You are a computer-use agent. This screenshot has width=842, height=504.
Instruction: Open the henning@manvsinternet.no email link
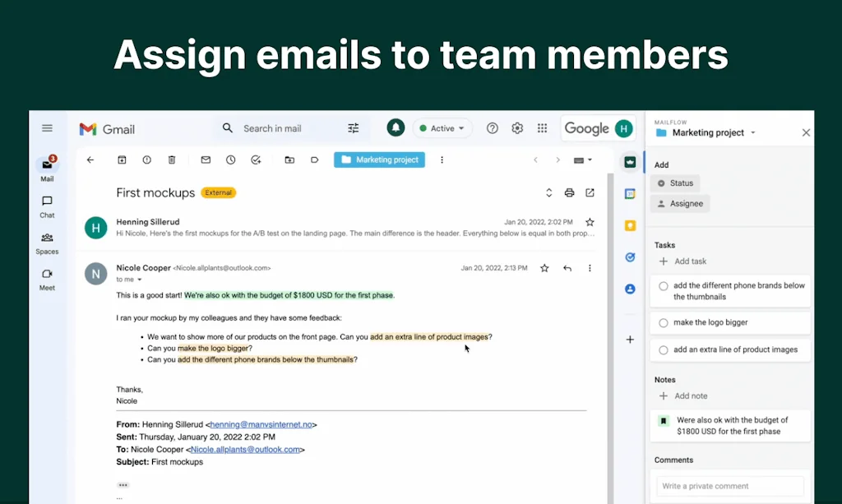click(260, 424)
